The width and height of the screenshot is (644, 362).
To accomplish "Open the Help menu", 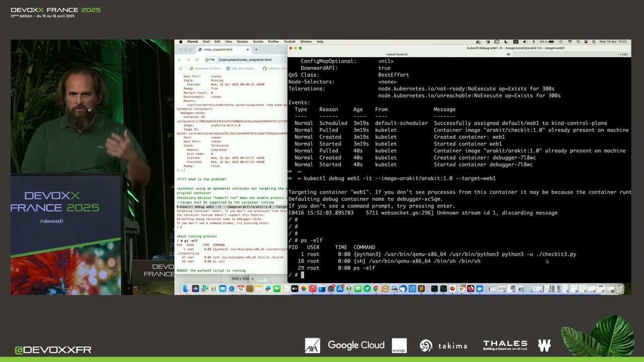I will click(x=320, y=42).
